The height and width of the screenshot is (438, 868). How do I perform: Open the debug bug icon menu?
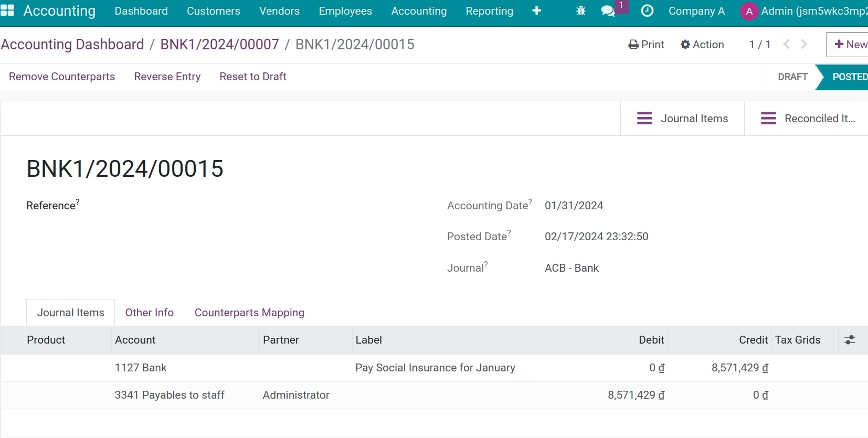pos(581,11)
